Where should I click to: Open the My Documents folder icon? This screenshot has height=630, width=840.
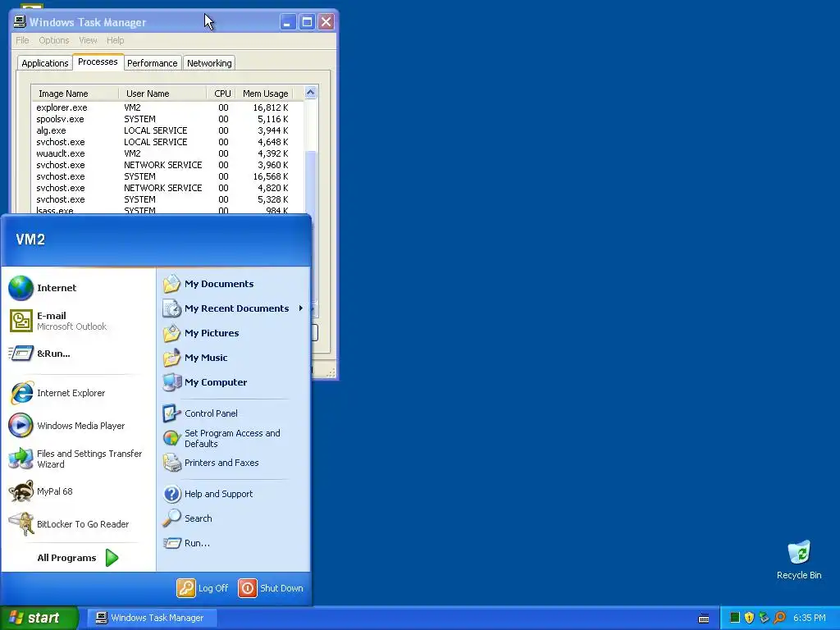click(172, 284)
